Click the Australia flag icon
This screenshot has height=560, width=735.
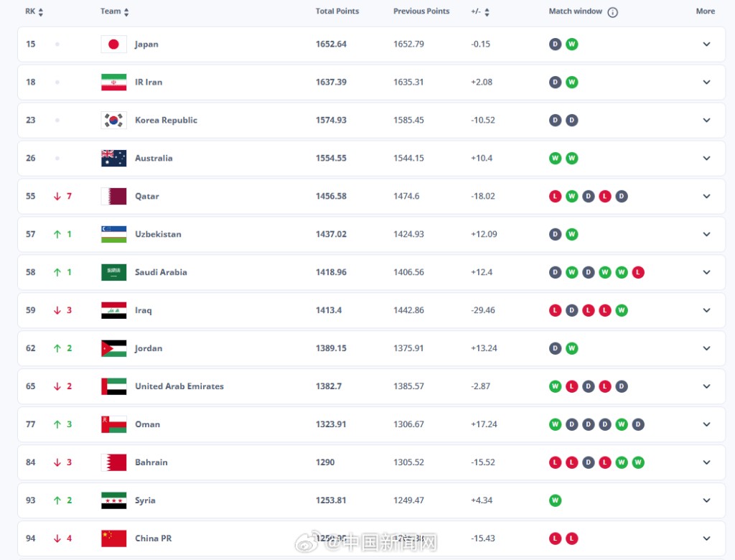pos(113,159)
